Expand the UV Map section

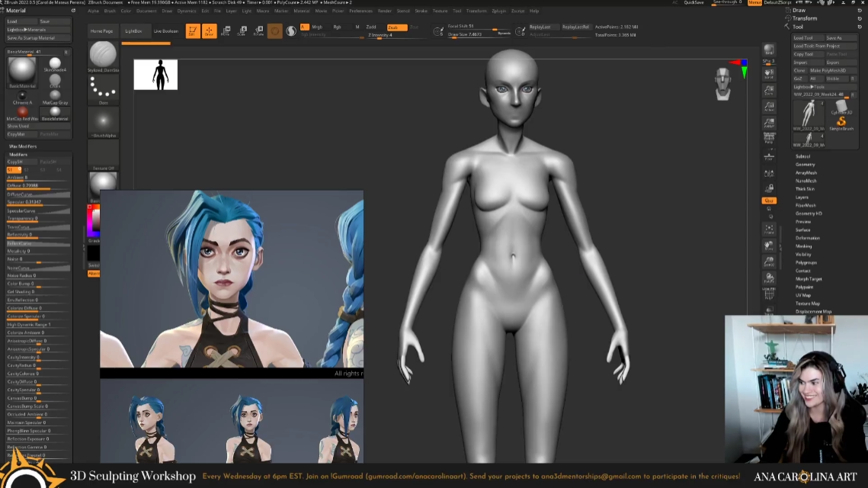click(803, 295)
